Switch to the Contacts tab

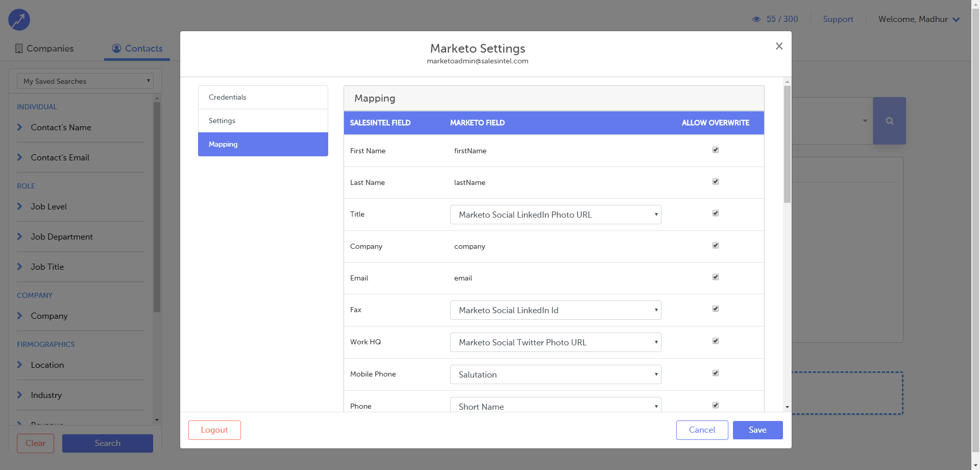click(x=137, y=49)
